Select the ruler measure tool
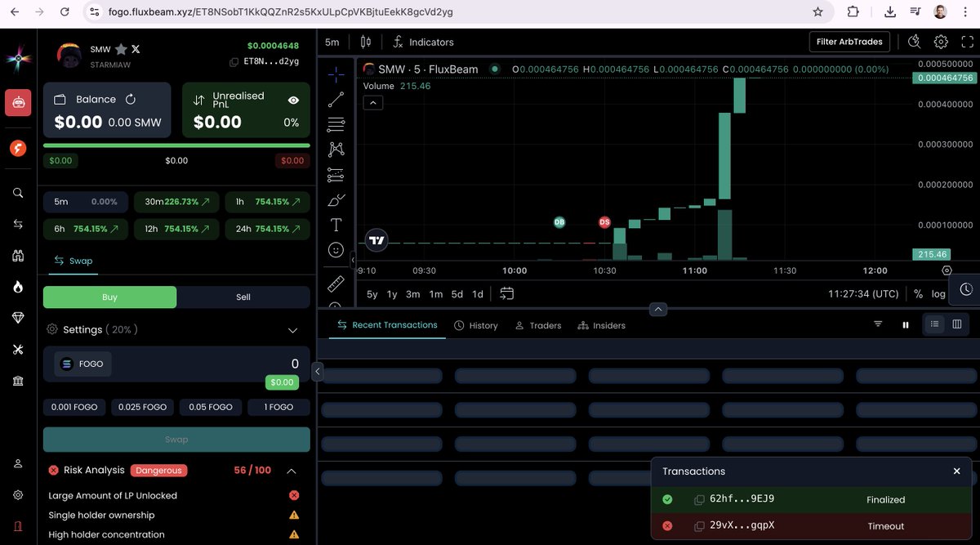Viewport: 980px width, 545px height. click(x=336, y=284)
